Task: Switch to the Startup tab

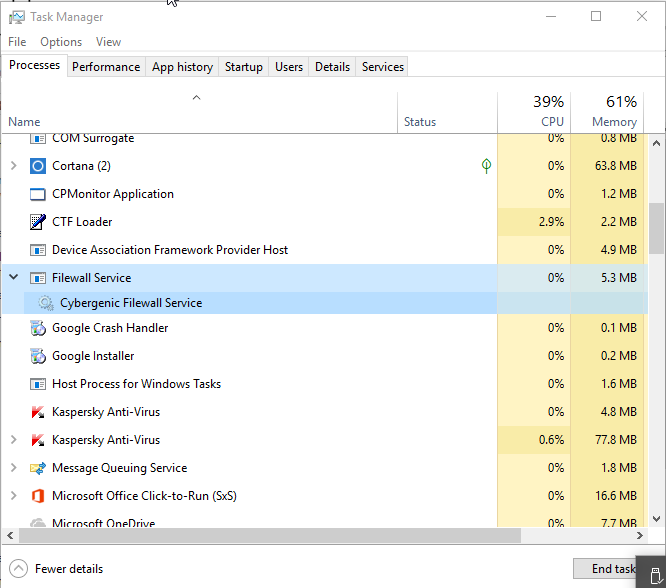Action: point(243,67)
